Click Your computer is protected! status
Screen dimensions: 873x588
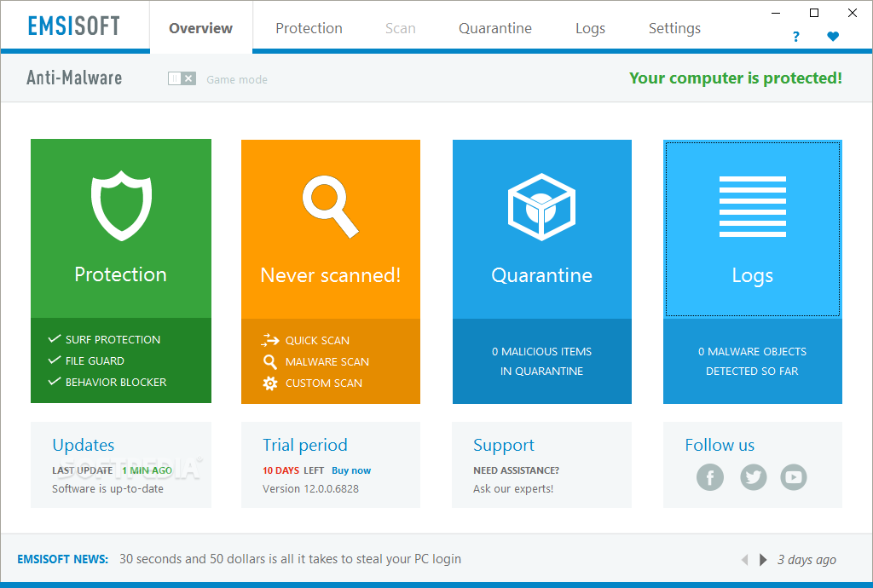[x=736, y=78]
